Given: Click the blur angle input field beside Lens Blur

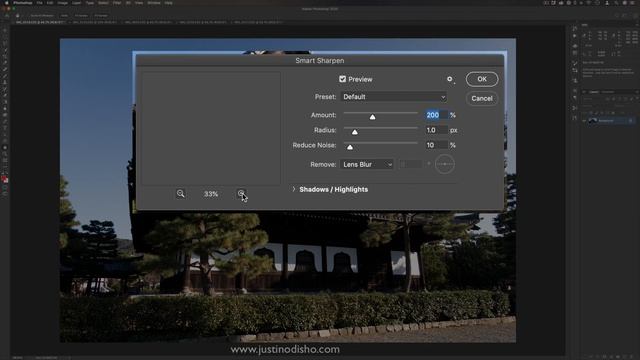Looking at the screenshot, I should [411, 164].
